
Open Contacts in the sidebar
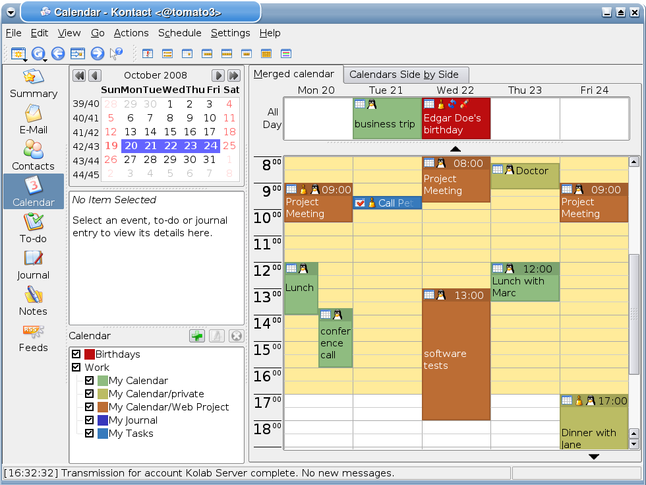coord(33,156)
